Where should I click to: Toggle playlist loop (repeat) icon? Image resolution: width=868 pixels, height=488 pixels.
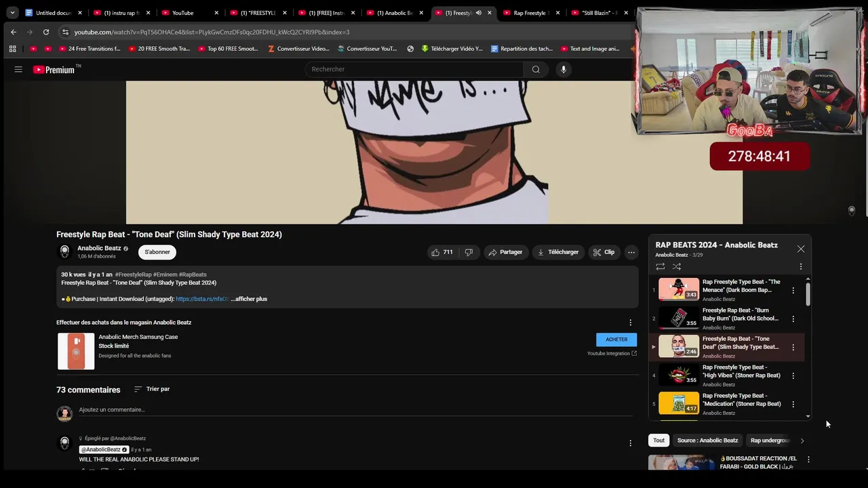pyautogui.click(x=660, y=266)
